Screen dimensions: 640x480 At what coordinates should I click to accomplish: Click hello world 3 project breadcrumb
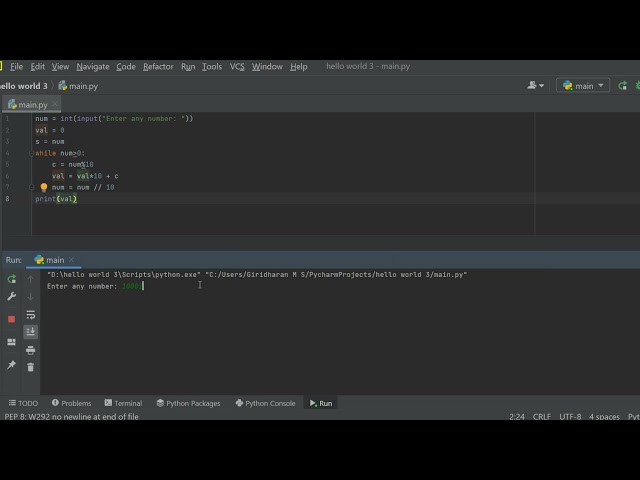(24, 86)
